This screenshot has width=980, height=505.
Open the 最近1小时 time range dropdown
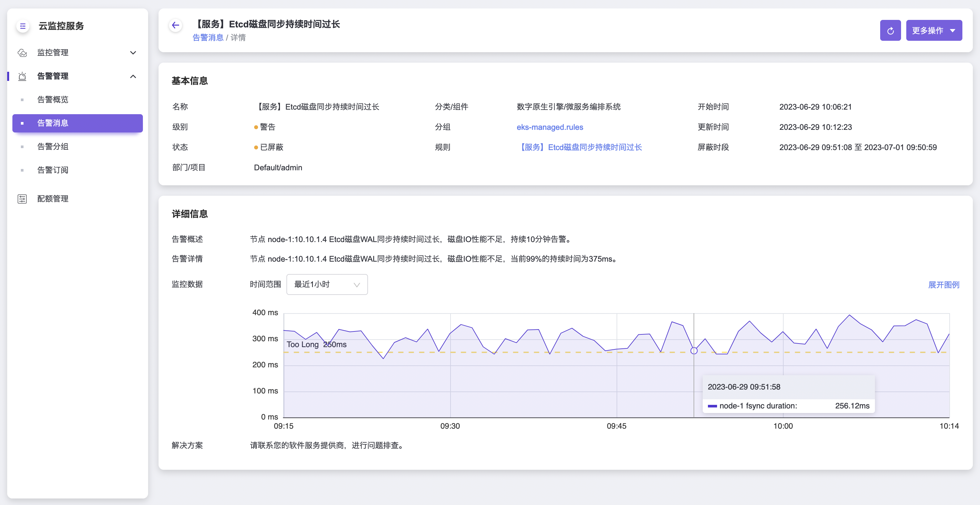point(327,284)
